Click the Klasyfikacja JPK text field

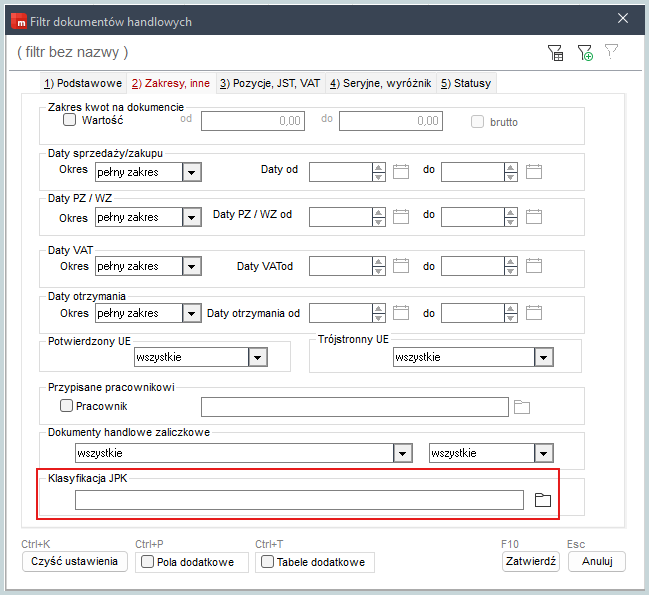[x=299, y=500]
